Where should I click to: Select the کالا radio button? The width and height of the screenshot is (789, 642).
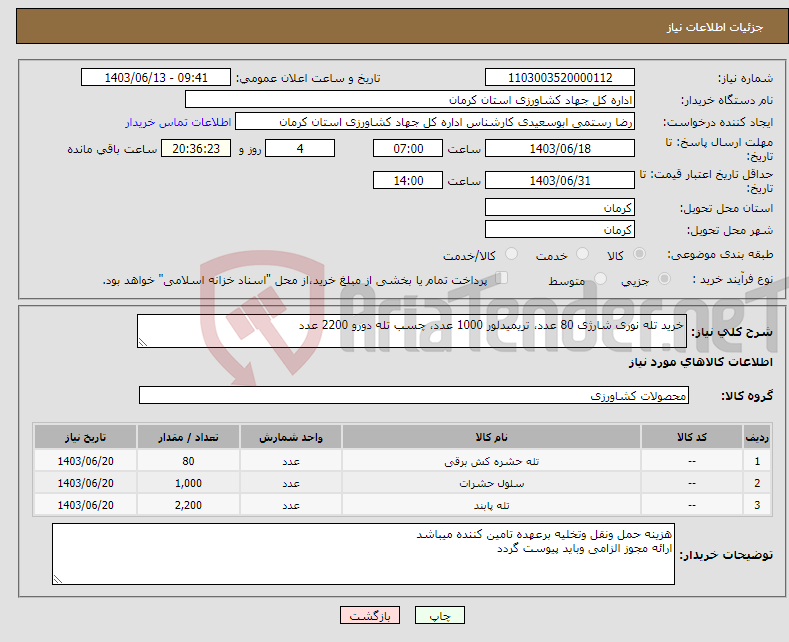[639, 254]
